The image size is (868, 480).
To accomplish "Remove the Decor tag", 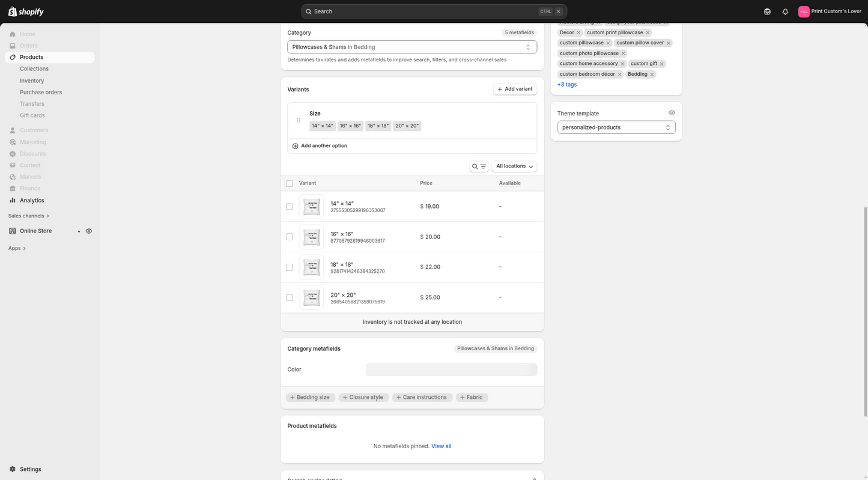I will [x=578, y=32].
